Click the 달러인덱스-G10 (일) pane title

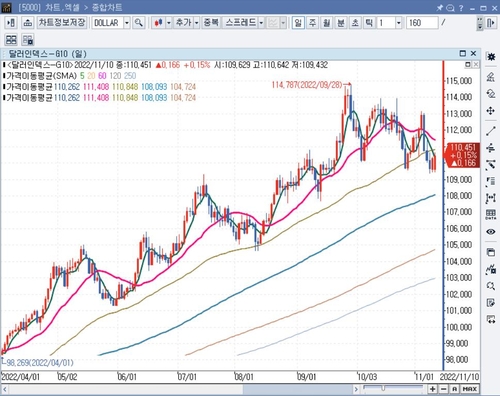pos(47,54)
